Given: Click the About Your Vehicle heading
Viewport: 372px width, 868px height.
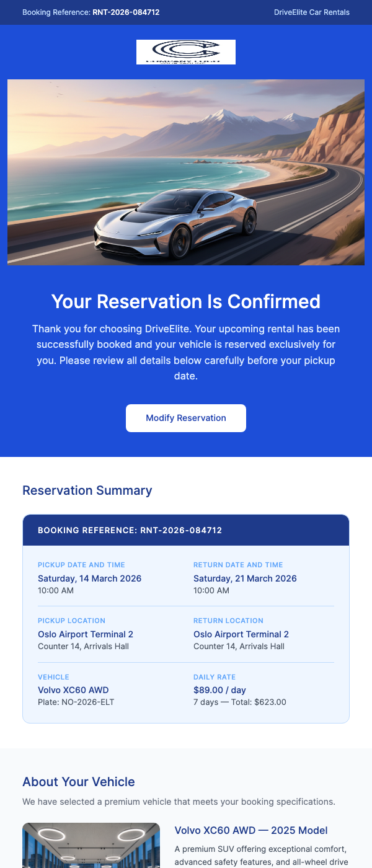Looking at the screenshot, I should [x=79, y=782].
